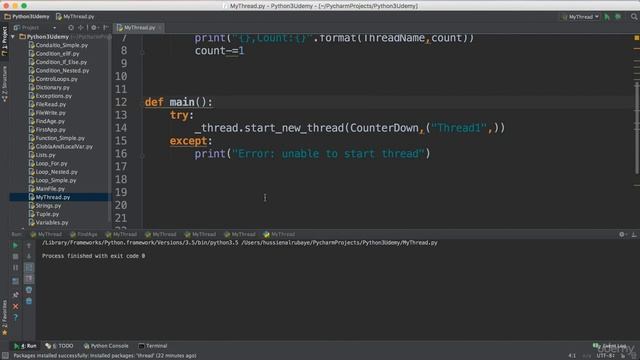The width and height of the screenshot is (640, 360).
Task: Close the MyThread.py editor tab
Action: point(160,28)
